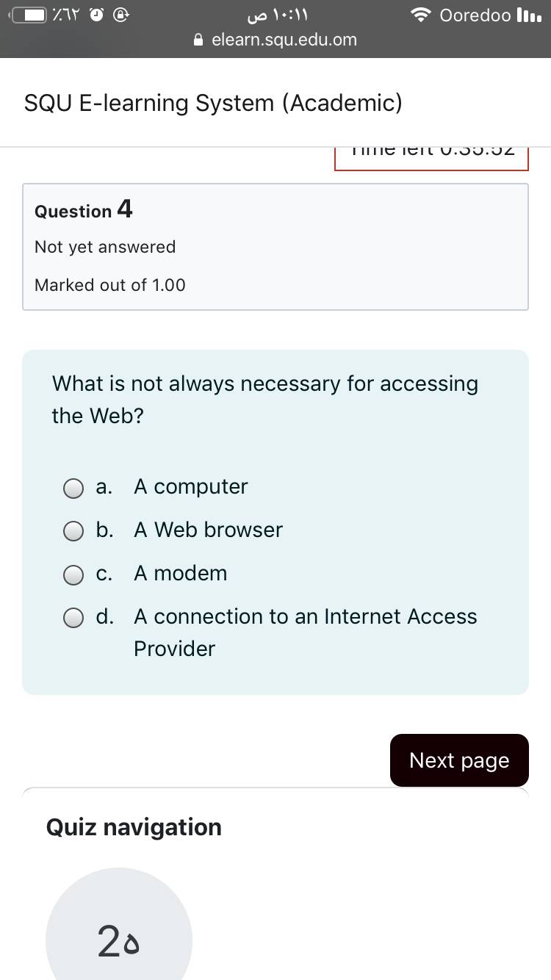Mark radio option d, Internet Access Provider connection
Screen dimensions: 551x980
[x=73, y=618]
